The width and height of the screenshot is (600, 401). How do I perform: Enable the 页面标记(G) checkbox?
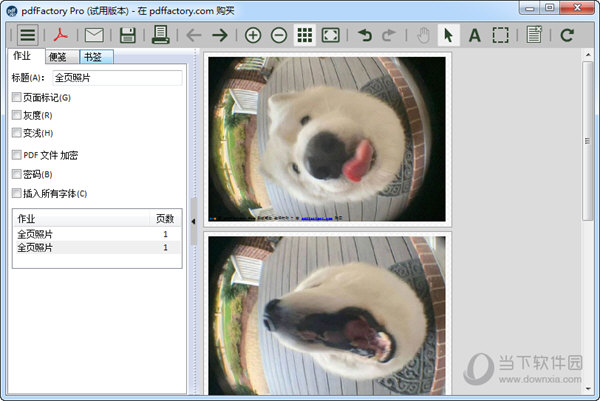click(x=16, y=97)
